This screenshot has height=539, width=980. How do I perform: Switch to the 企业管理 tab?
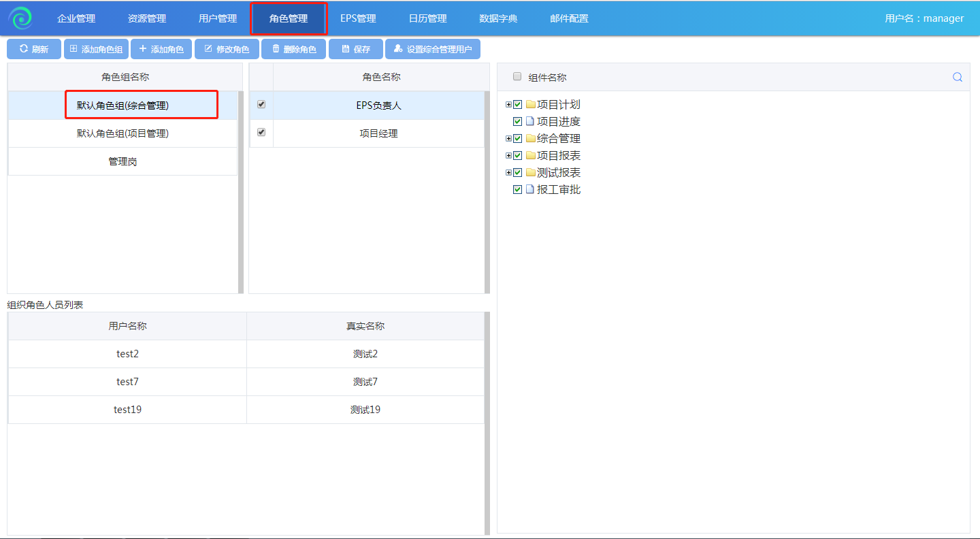[76, 18]
